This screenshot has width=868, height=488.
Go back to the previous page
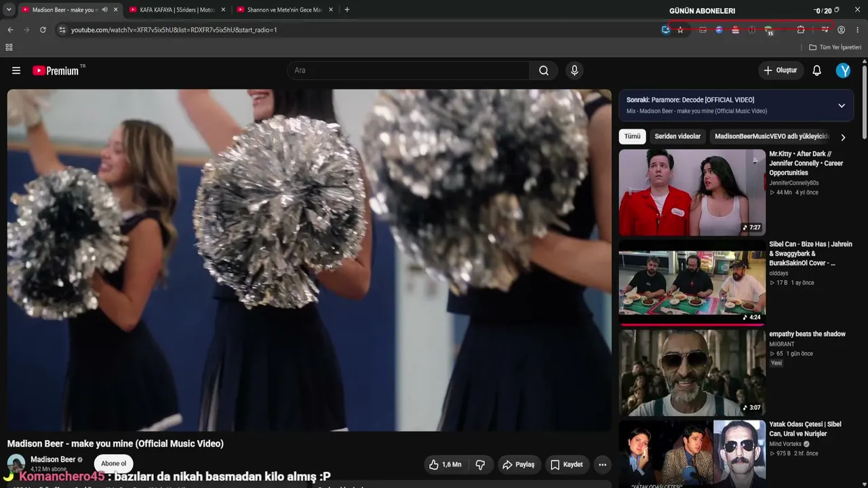(x=10, y=30)
